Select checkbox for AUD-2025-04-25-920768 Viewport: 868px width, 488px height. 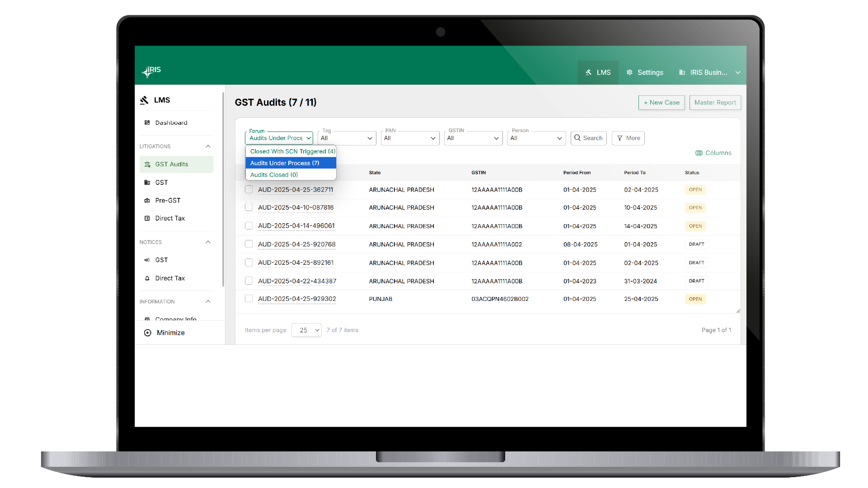tap(249, 244)
